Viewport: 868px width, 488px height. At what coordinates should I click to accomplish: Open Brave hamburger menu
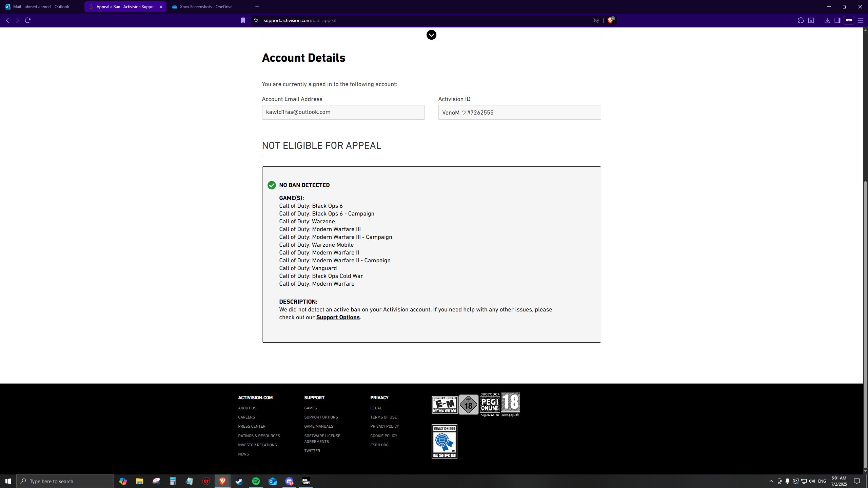coord(860,20)
